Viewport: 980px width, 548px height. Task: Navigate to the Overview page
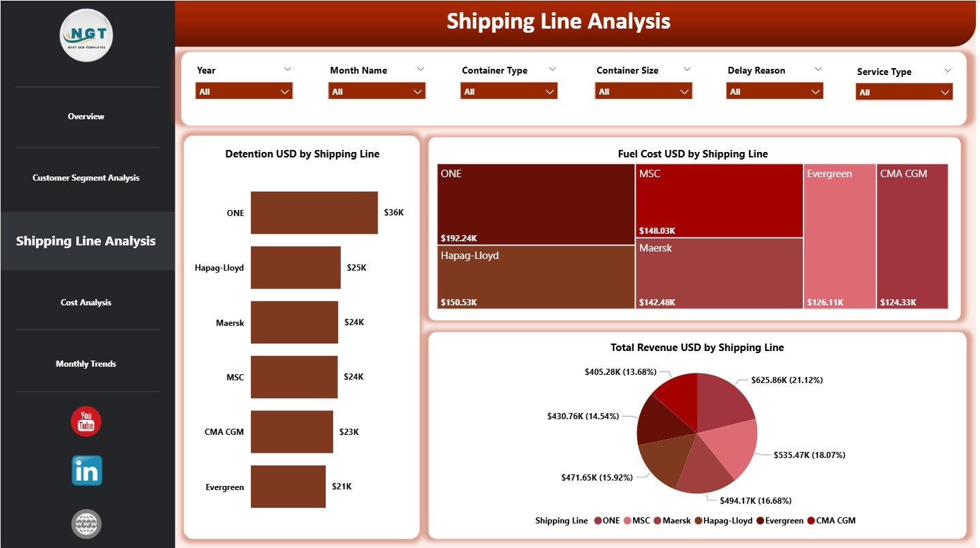pos(86,116)
